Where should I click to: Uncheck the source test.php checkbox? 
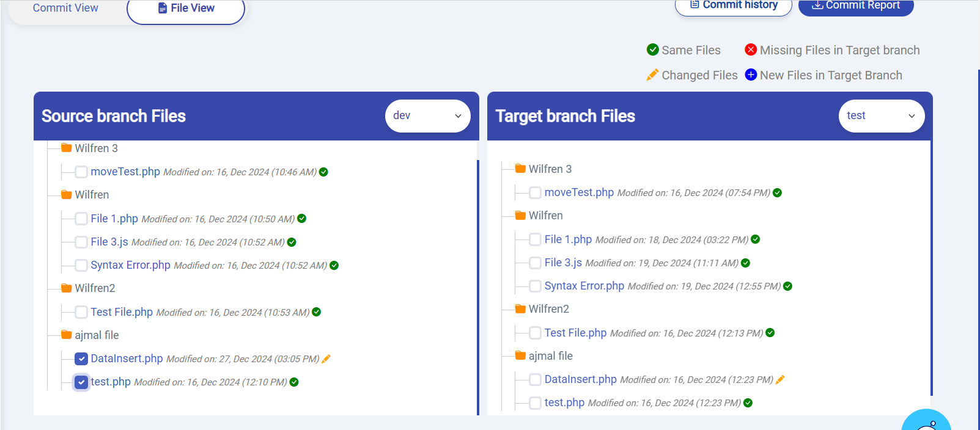[81, 382]
